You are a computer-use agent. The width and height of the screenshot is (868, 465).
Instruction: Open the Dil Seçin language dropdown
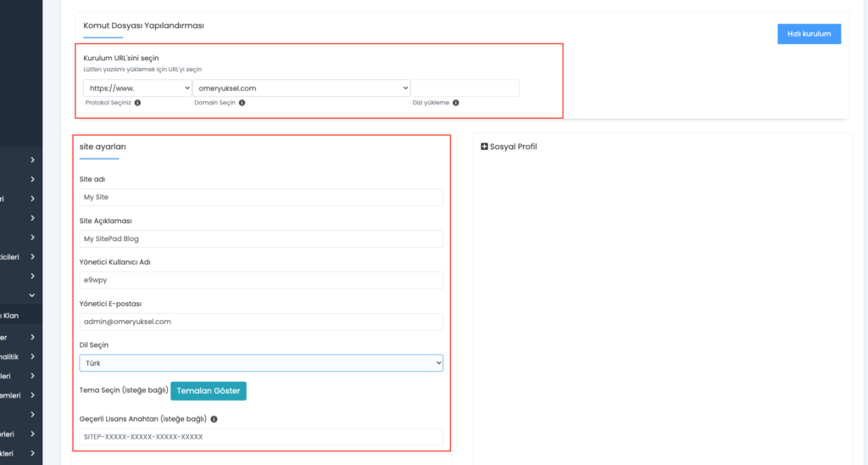pos(261,363)
